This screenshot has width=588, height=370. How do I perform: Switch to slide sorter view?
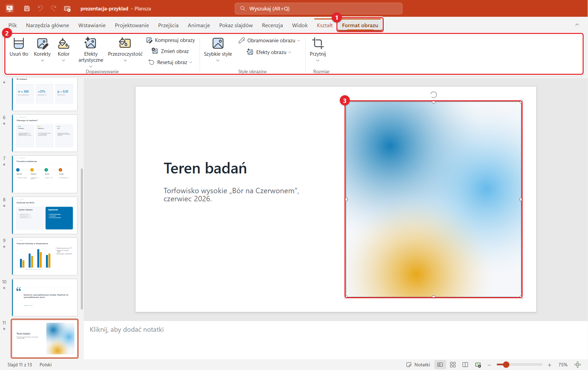[453, 365]
